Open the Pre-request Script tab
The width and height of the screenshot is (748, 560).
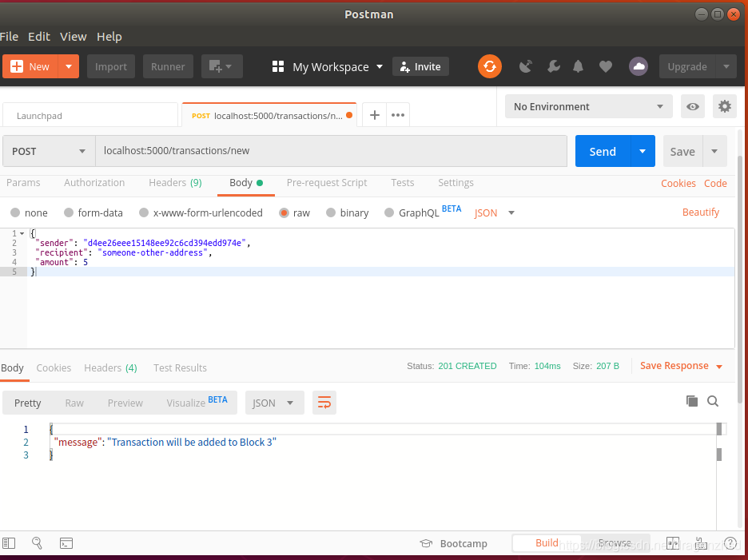[327, 183]
